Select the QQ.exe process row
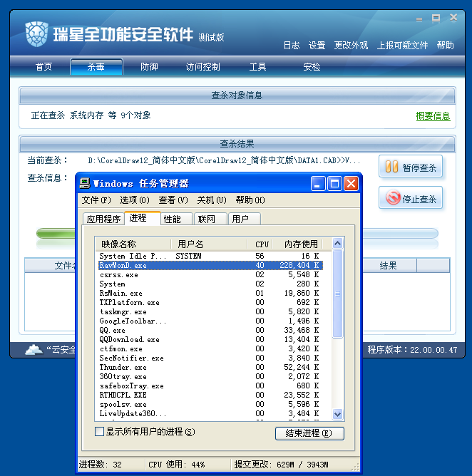This screenshot has height=476, width=472. 210,331
